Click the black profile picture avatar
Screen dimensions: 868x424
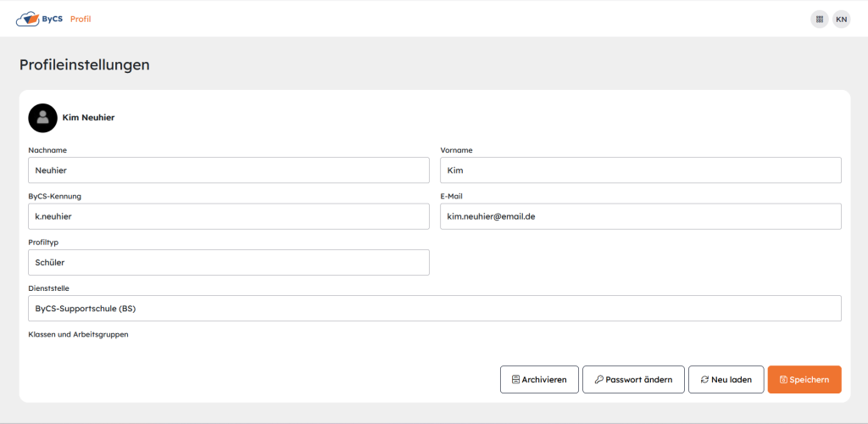coord(42,118)
